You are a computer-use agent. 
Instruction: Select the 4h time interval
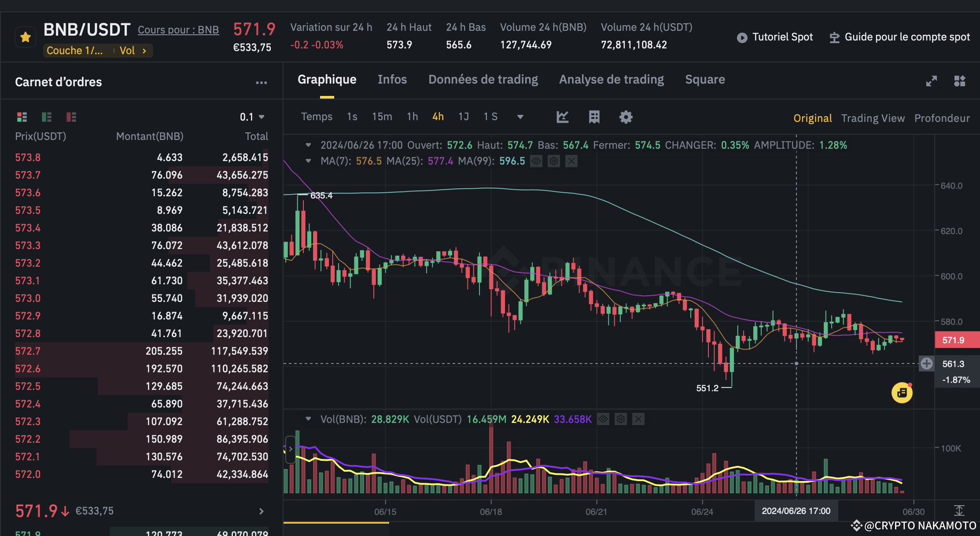pos(438,117)
